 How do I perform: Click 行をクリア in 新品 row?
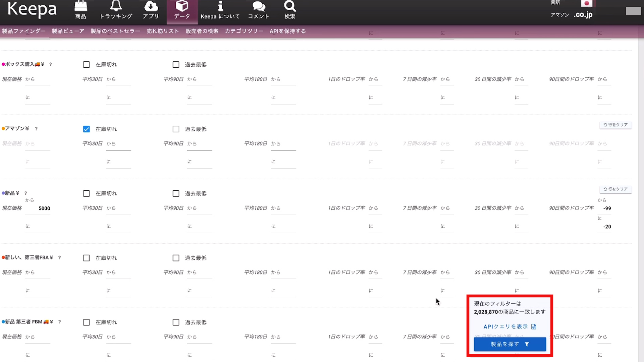(x=615, y=189)
